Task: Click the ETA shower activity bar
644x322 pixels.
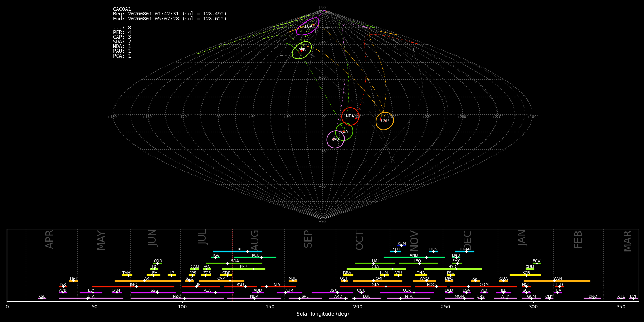Action: point(91,298)
